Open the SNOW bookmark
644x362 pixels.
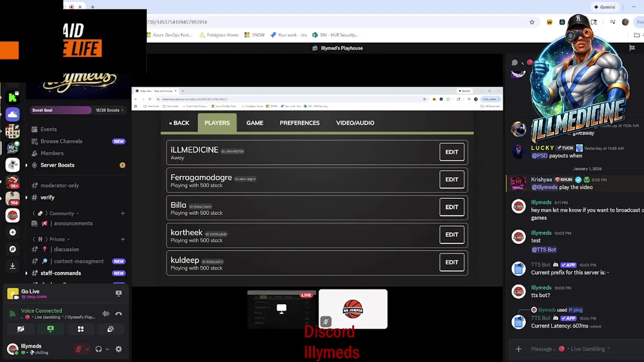click(254, 35)
